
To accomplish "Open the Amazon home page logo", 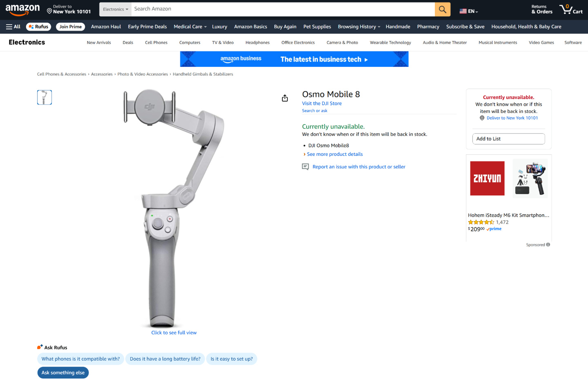I will (23, 9).
